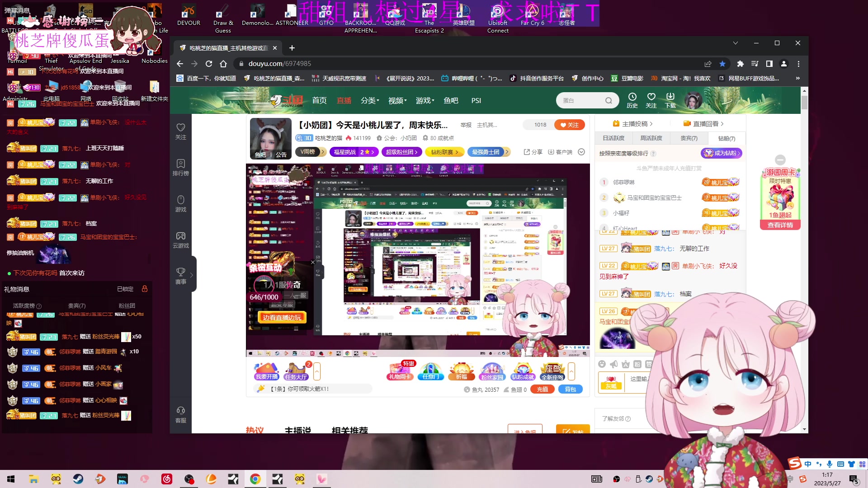Select the 祈福 blessing gift icon
868x488 pixels.
tap(461, 371)
